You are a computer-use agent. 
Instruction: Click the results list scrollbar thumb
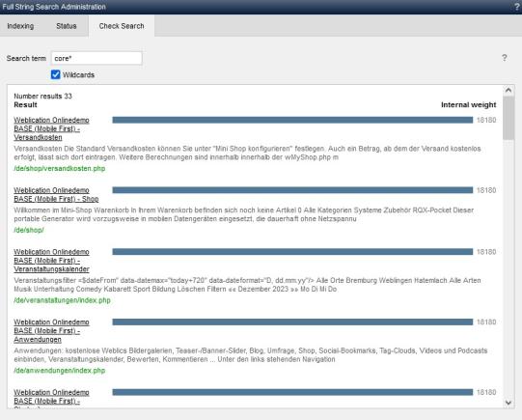(x=508, y=118)
